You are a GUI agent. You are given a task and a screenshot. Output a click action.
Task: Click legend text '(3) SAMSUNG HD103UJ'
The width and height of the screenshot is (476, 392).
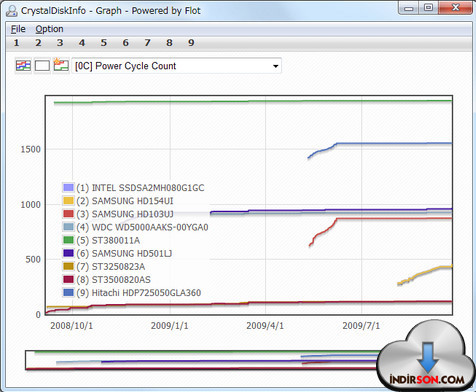click(125, 214)
